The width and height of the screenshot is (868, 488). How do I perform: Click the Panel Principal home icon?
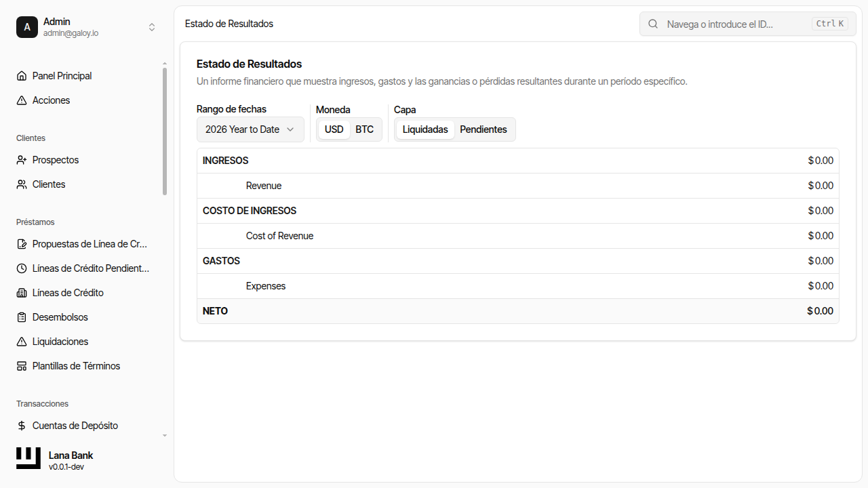22,76
